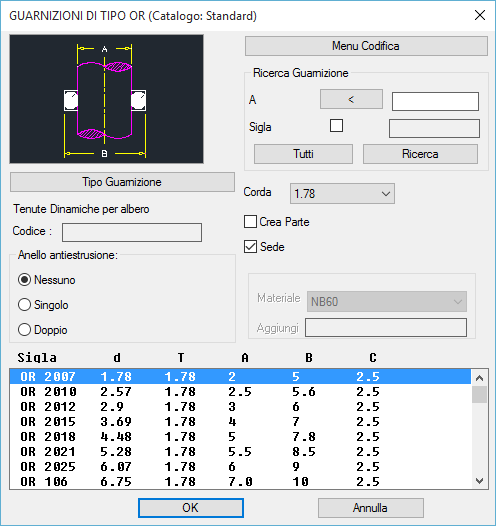Image resolution: width=496 pixels, height=526 pixels.
Task: Select the Singolo anti-extrusion ring option
Action: 24,305
